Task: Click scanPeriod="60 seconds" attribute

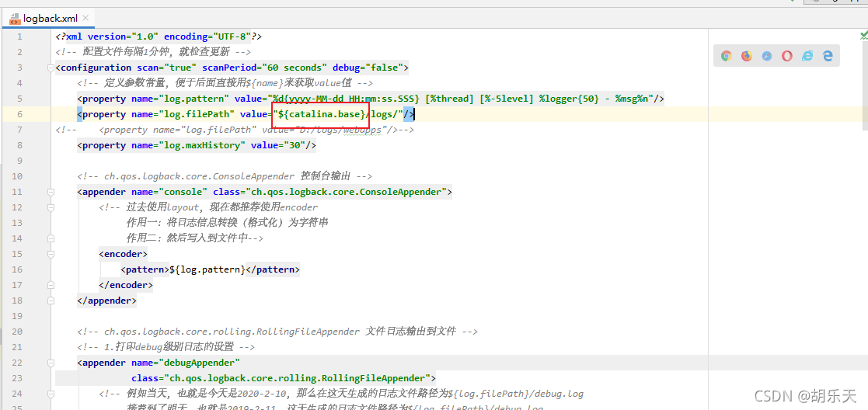Action: coord(265,68)
